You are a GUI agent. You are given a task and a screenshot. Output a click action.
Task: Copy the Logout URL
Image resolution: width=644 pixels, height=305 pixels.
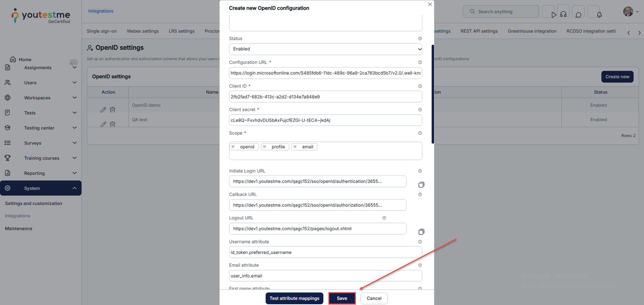pos(421,232)
